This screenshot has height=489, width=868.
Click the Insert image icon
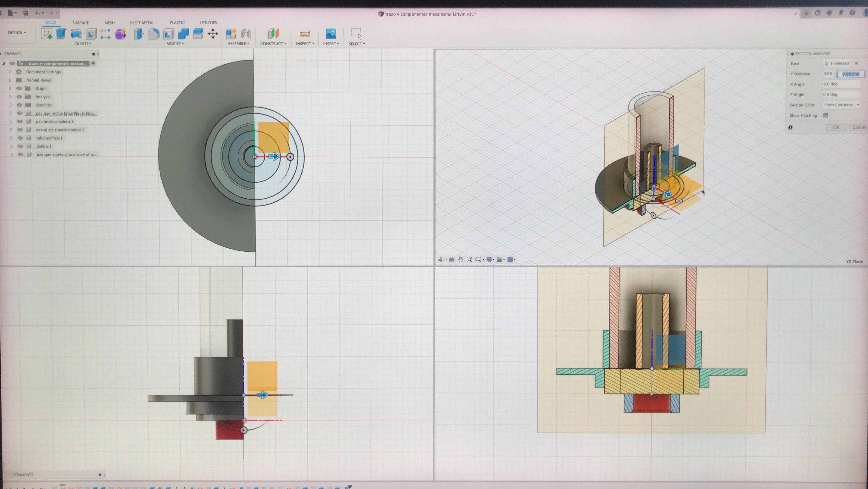331,34
